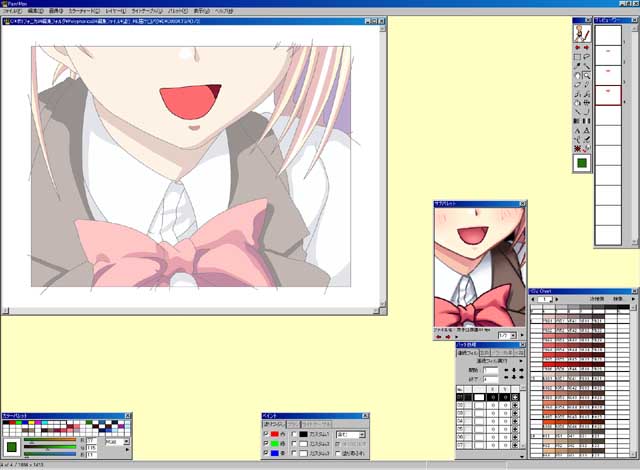Click the green foreground color box in toolbox
The height and width of the screenshot is (470, 640).
[582, 163]
